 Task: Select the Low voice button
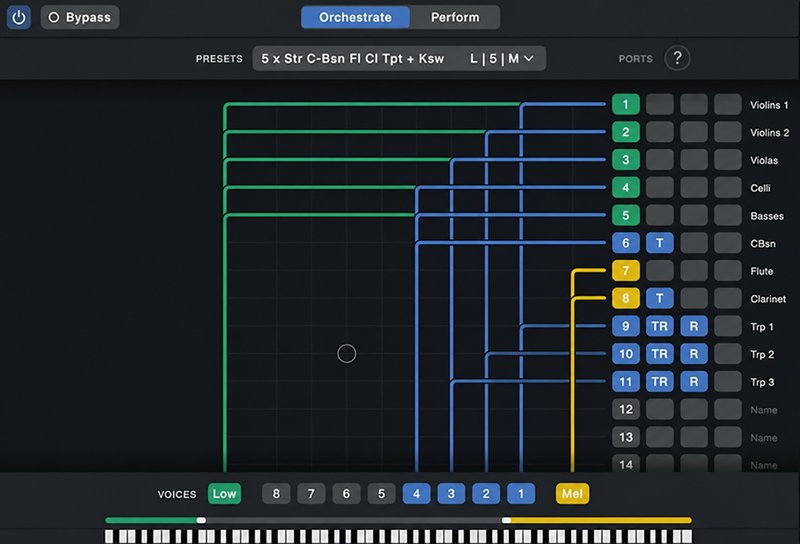tap(224, 493)
